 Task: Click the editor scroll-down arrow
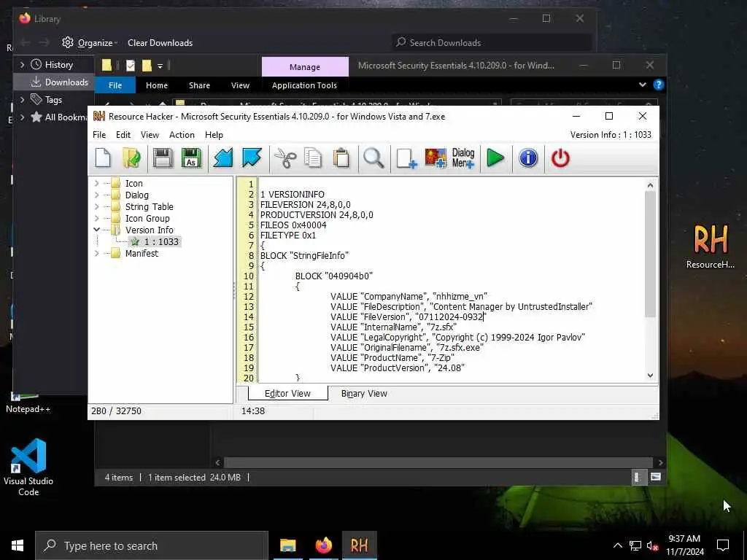pos(650,376)
